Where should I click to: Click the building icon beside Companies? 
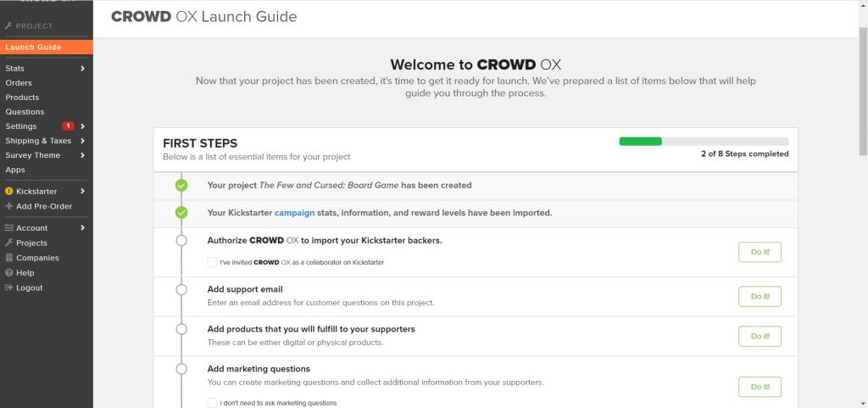click(x=8, y=257)
